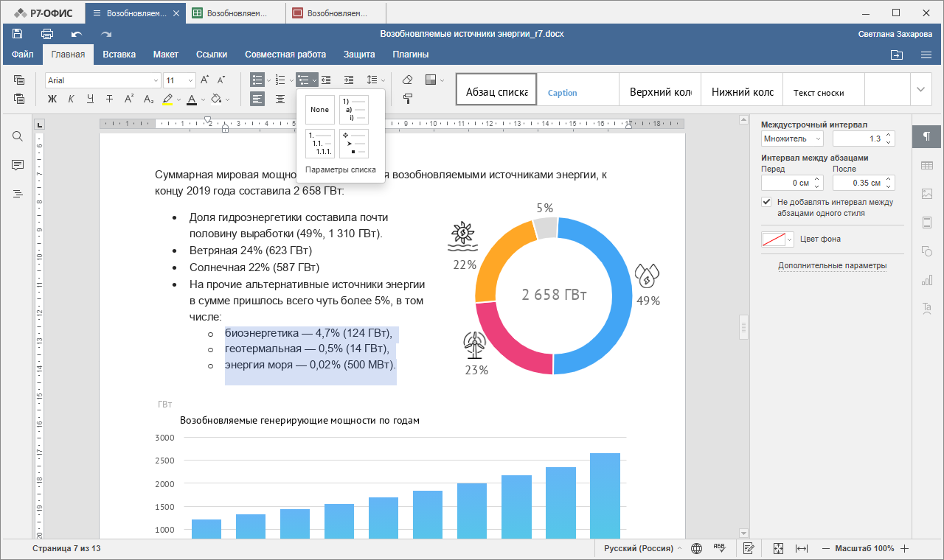Open Параметры списка list settings

coord(341,169)
